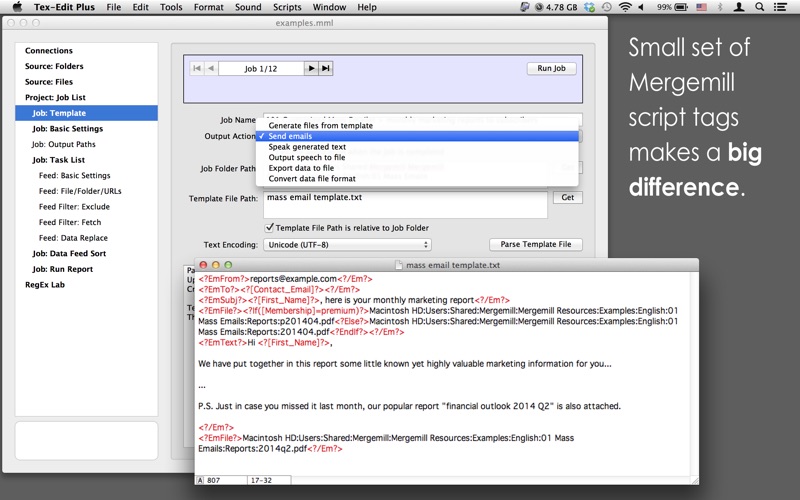Click the Parse Template File button
800x500 pixels.
click(x=536, y=244)
